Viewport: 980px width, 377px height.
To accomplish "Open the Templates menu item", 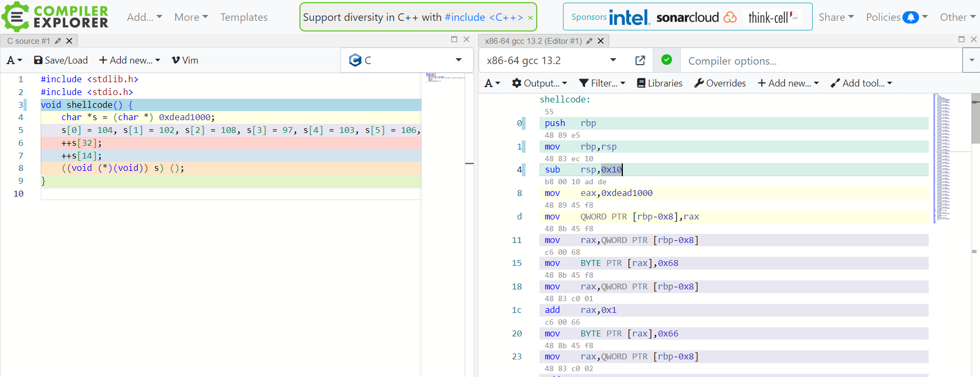I will point(244,17).
